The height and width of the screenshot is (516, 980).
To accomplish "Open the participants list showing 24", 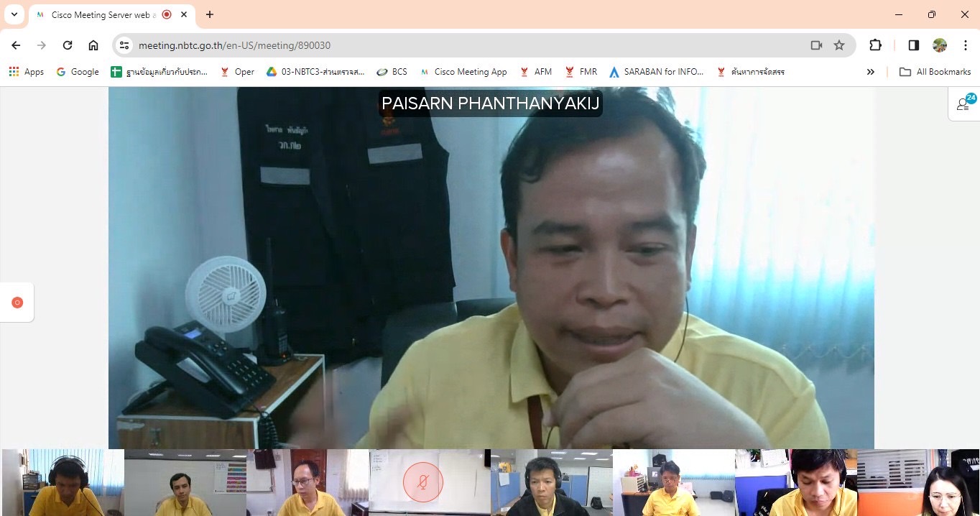I will click(965, 103).
